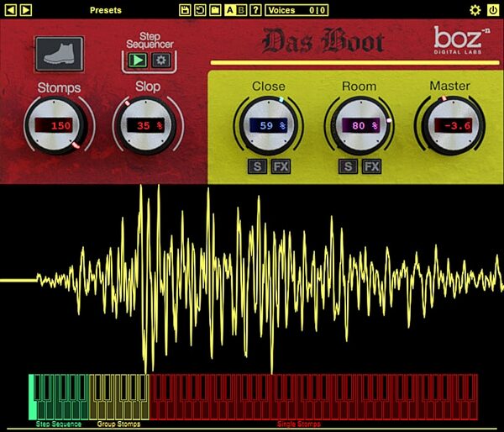Screen dimensions: 504x432
Task: Click the highlighted bright green first key
Action: [x=32, y=397]
